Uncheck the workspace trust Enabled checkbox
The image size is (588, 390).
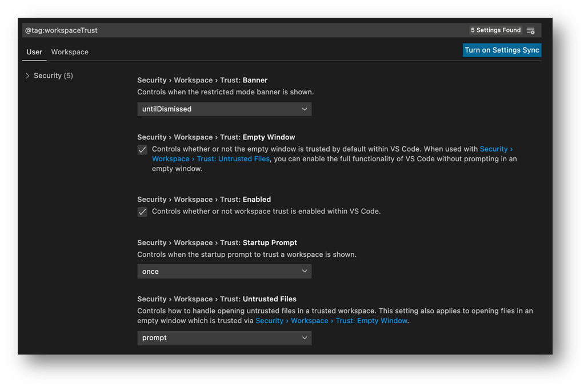pyautogui.click(x=142, y=212)
